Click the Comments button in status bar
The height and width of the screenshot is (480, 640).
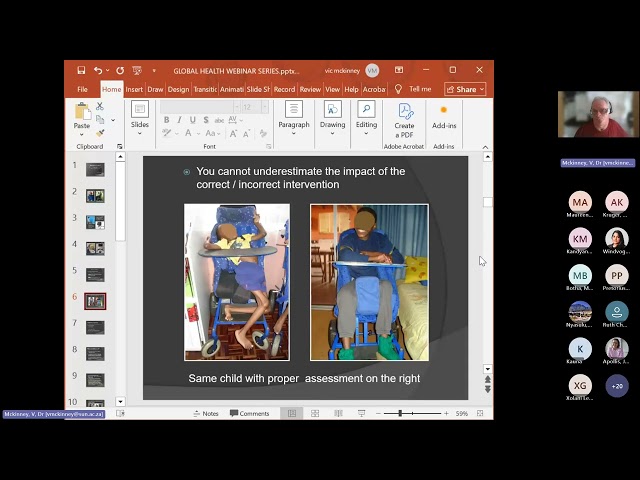249,413
